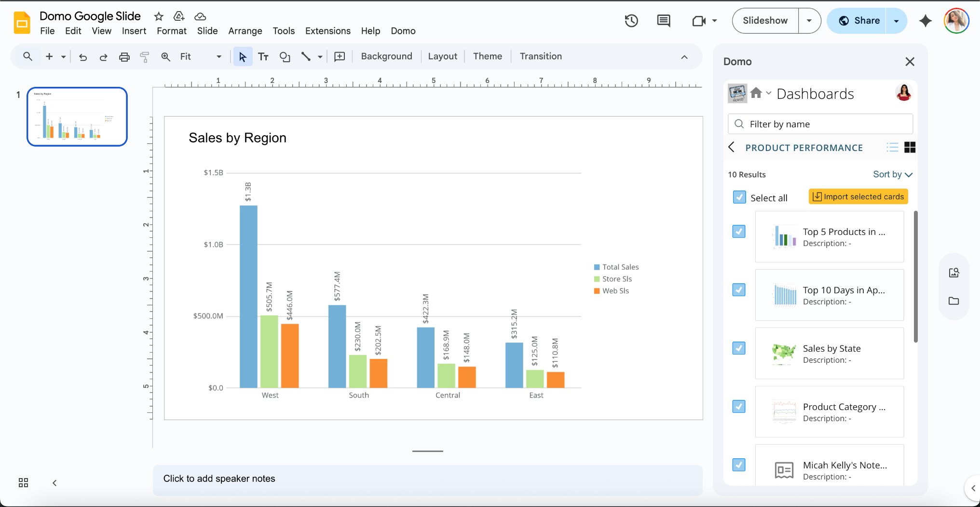Image resolution: width=980 pixels, height=507 pixels.
Task: Uncheck the Top 10 Days card checkbox
Action: [738, 290]
